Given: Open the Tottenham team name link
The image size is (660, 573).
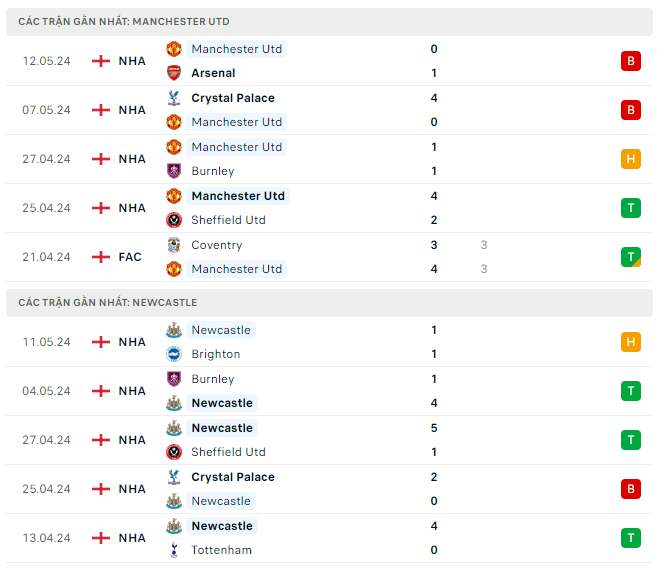Looking at the screenshot, I should (221, 550).
